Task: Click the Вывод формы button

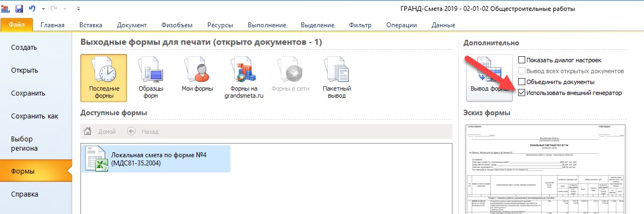Action: click(489, 78)
